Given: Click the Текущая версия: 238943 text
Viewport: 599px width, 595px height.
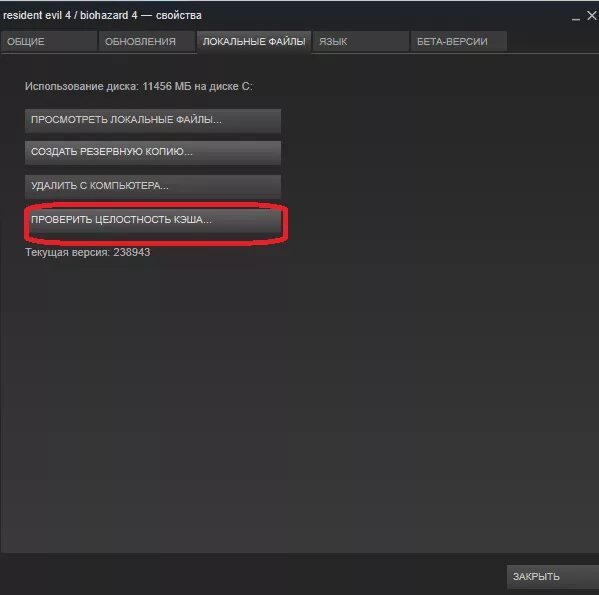Looking at the screenshot, I should (87, 252).
